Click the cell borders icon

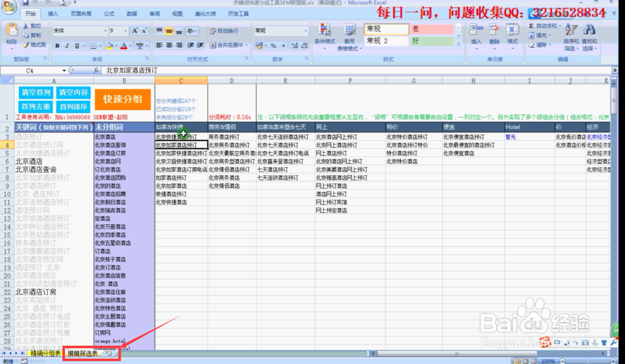click(x=93, y=46)
